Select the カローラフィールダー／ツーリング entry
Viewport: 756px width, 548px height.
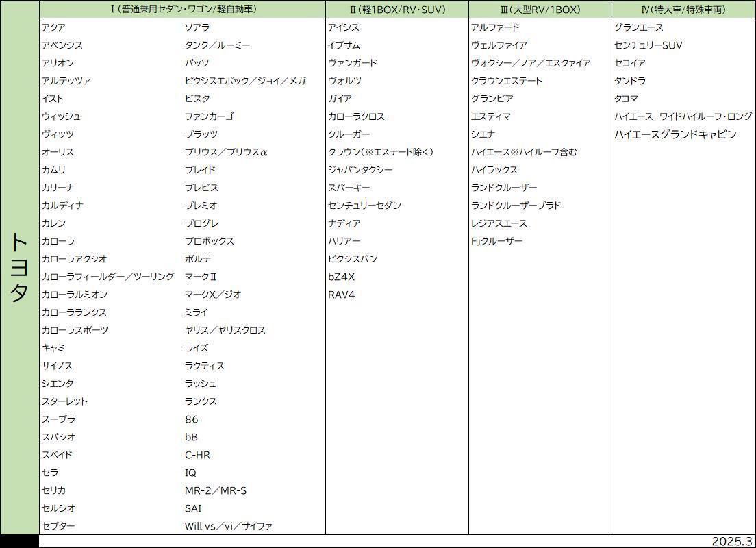click(108, 277)
